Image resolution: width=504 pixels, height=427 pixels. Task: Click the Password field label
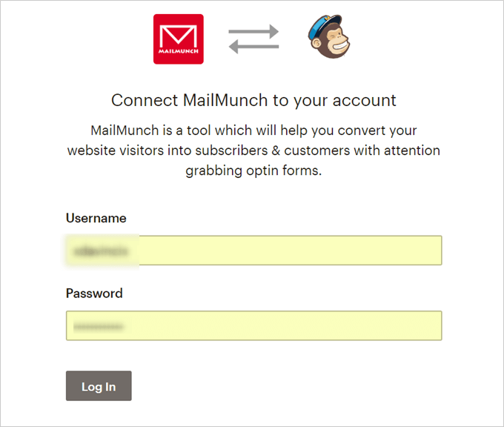pyautogui.click(x=94, y=294)
